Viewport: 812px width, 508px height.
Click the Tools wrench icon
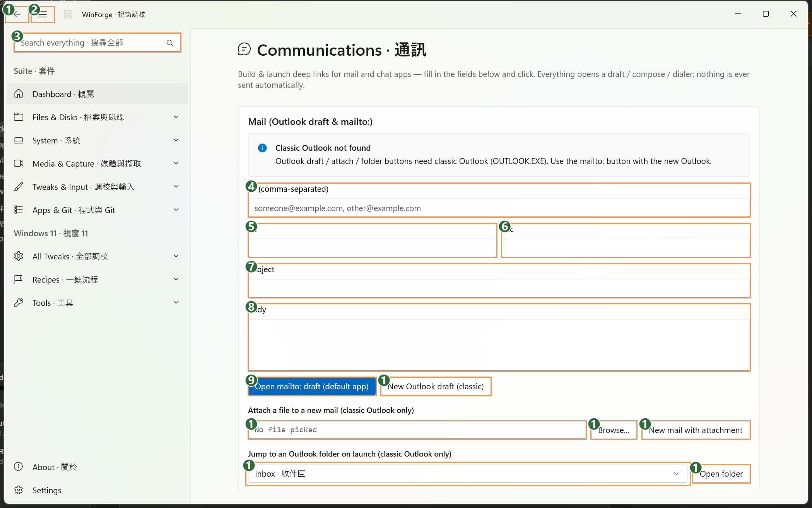19,303
